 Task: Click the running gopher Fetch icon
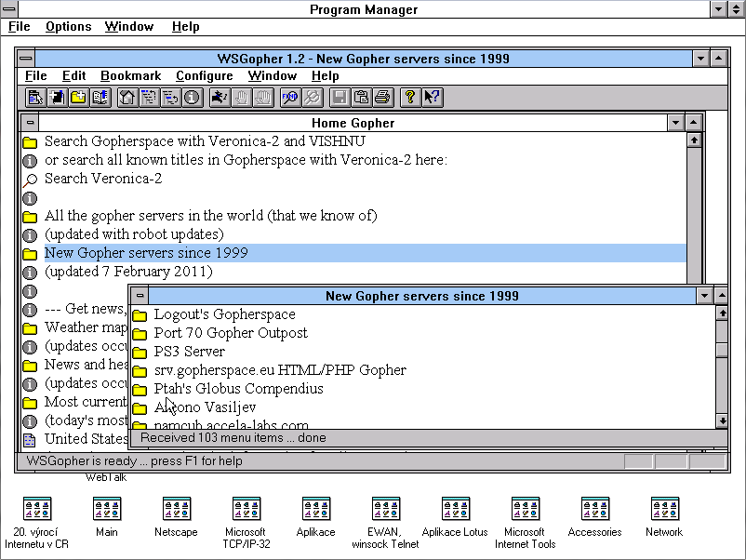tap(220, 98)
